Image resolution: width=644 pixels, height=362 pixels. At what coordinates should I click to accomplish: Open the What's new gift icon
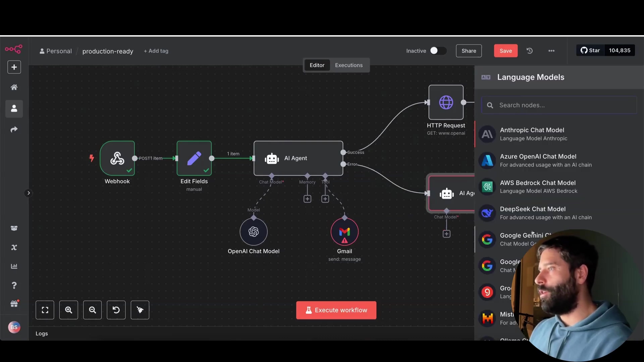pos(14,304)
